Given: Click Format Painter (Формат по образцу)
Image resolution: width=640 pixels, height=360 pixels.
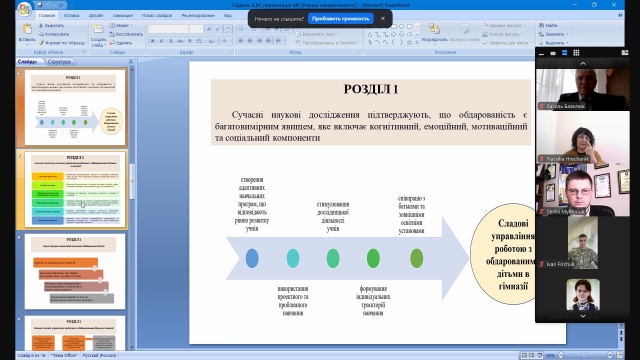Looking at the screenshot, I should click(x=62, y=42).
